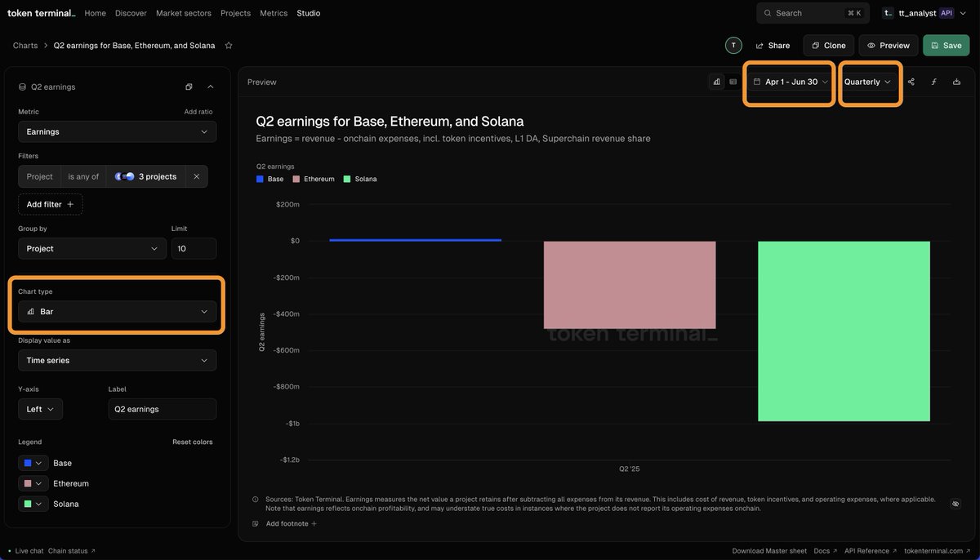Image resolution: width=980 pixels, height=560 pixels.
Task: Open the Solana color picker
Action: tap(33, 504)
